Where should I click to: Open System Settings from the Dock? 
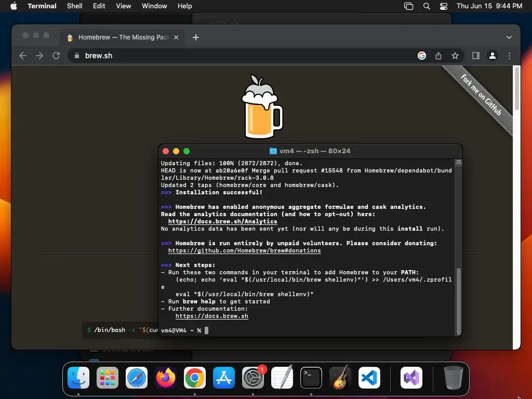coord(253,378)
